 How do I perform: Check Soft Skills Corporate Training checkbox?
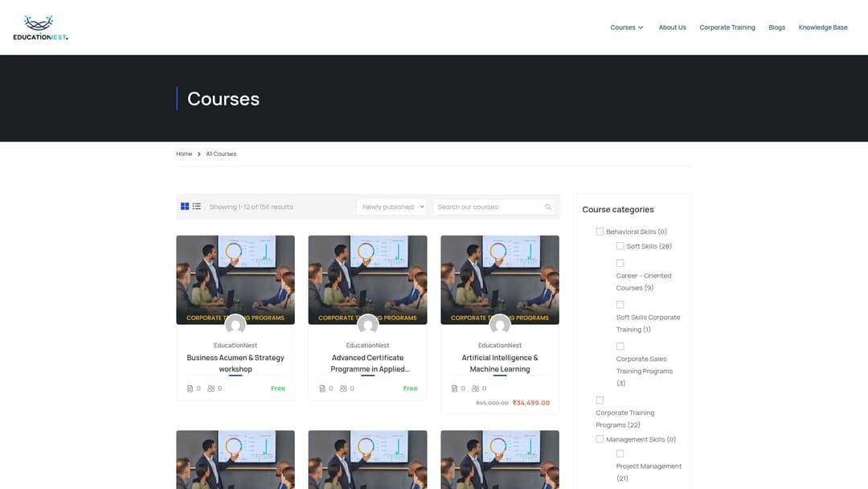pos(620,305)
